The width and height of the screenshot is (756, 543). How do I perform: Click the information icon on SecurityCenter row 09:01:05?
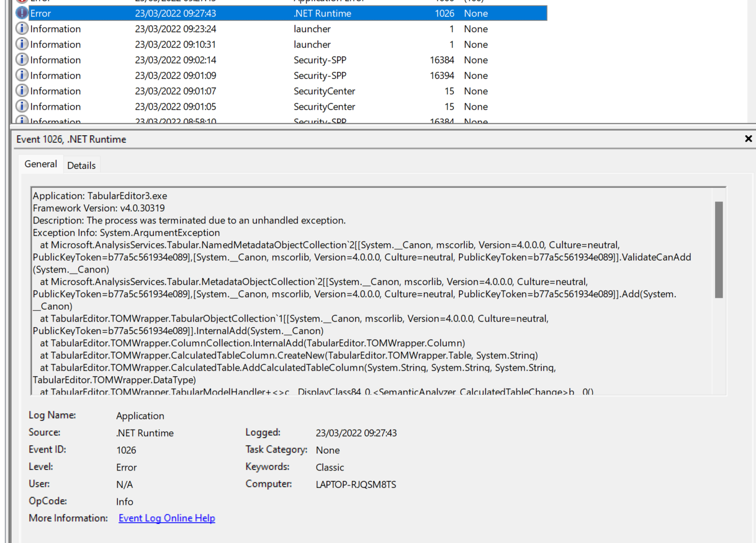(x=22, y=106)
